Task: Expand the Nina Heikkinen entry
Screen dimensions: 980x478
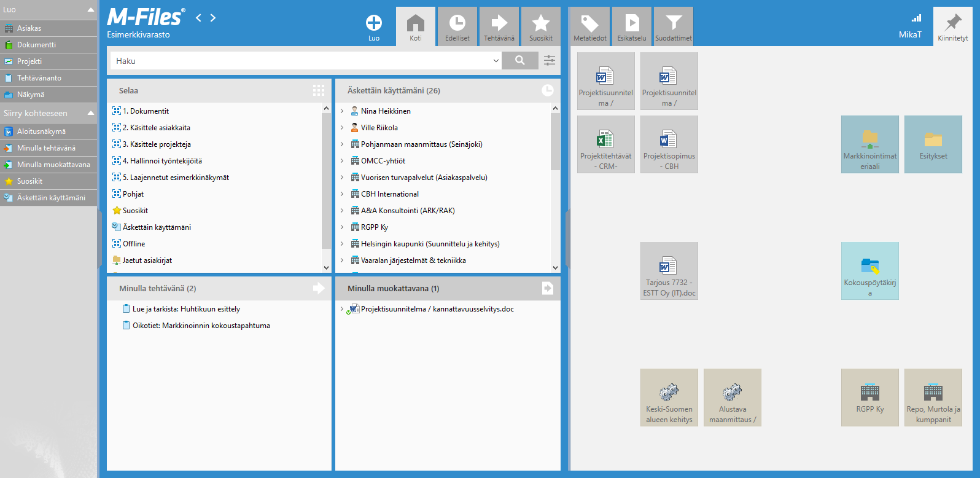Action: [x=342, y=111]
